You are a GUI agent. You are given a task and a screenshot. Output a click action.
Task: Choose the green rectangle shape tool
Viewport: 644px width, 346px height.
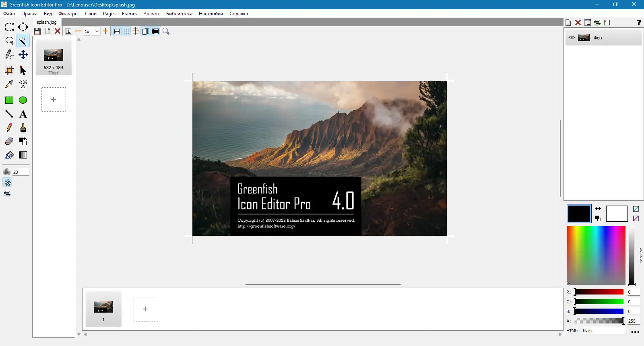(9, 100)
